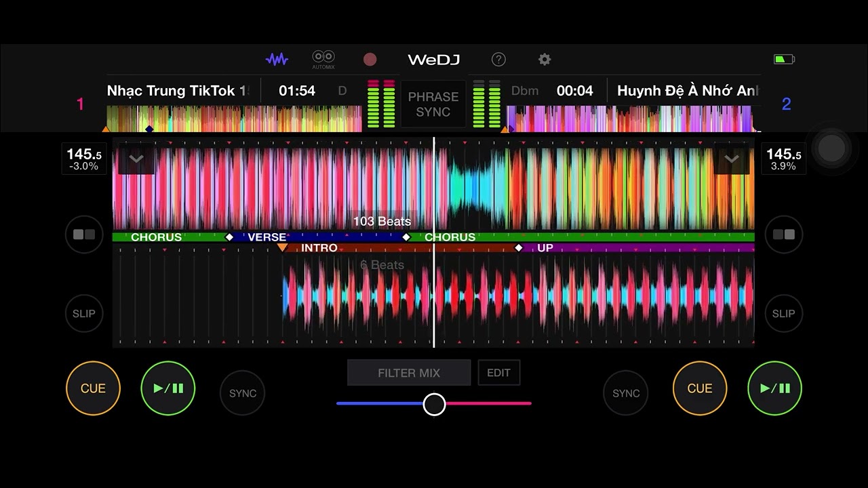The width and height of the screenshot is (868, 488).
Task: Click the orange cue triangle at INTRO
Action: [283, 248]
